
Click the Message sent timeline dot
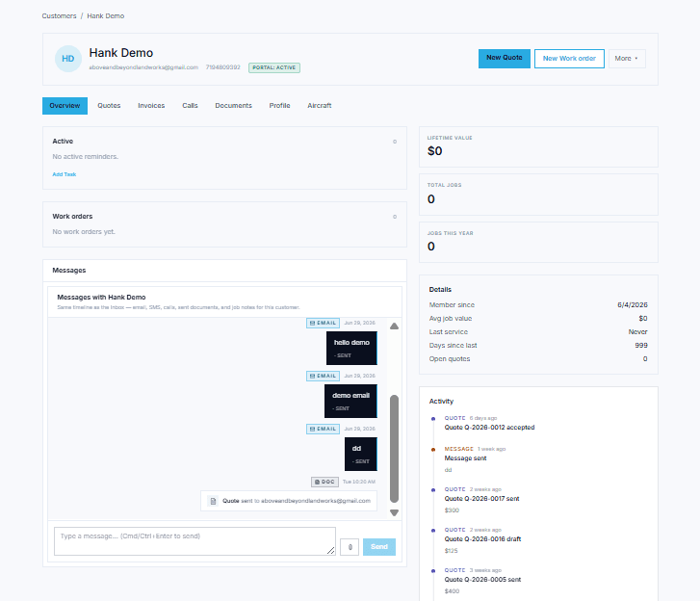point(433,450)
